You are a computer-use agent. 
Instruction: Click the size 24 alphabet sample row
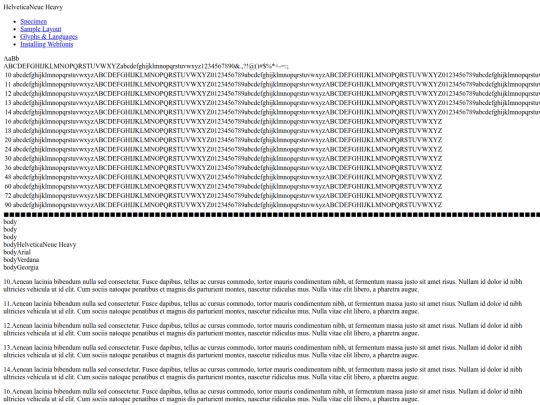point(223,149)
